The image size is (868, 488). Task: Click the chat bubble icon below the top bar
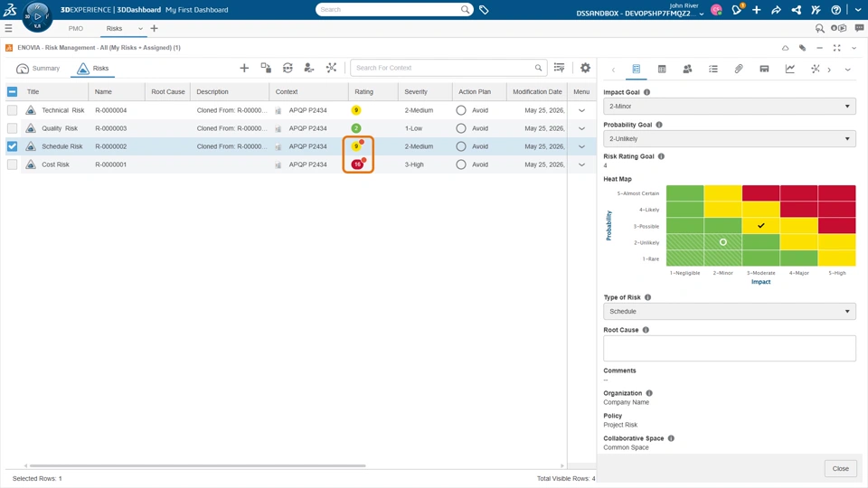(859, 28)
